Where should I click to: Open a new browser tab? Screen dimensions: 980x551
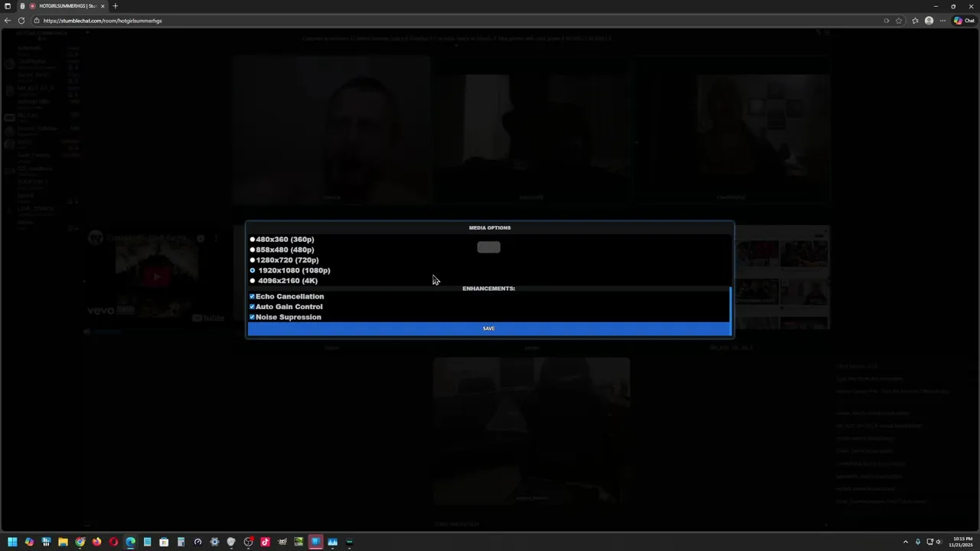click(115, 6)
